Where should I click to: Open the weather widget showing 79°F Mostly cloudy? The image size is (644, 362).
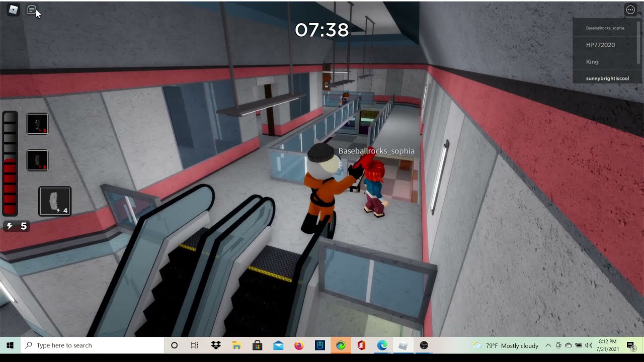click(x=506, y=345)
